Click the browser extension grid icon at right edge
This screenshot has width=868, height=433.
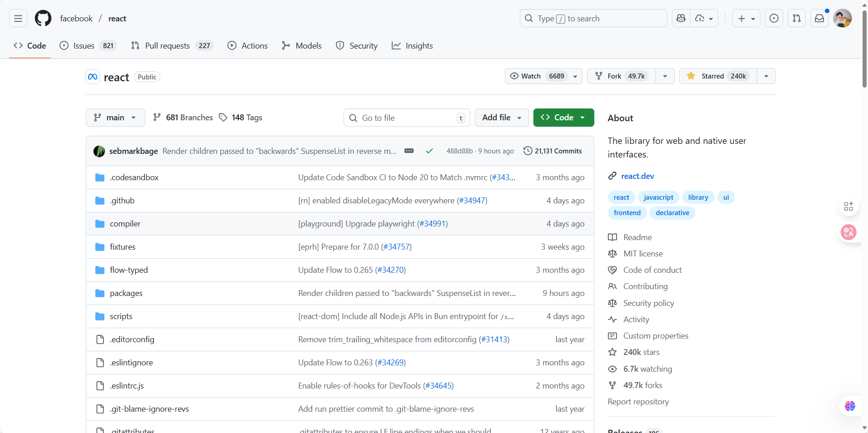coord(848,207)
